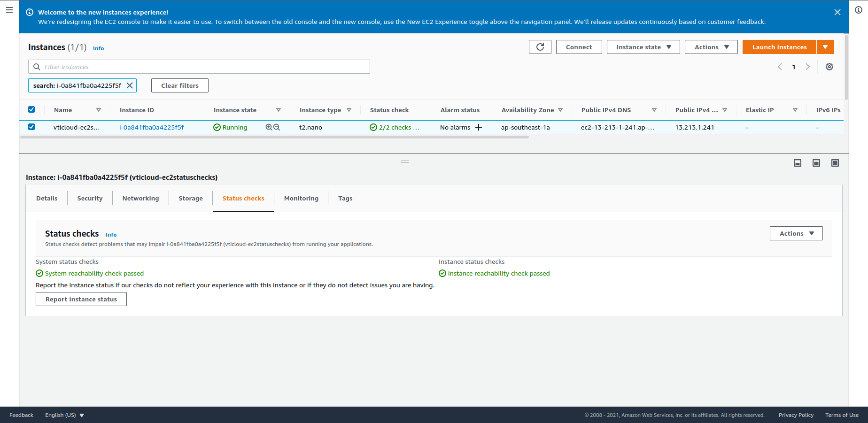Click the Running state cell

[x=230, y=127]
